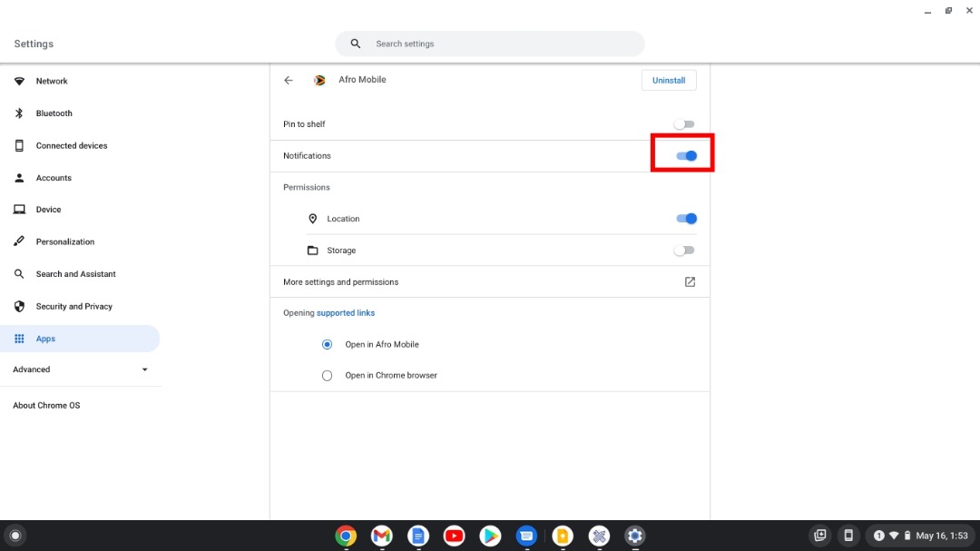This screenshot has width=980, height=551.
Task: Go back using the arrow beside Afro Mobile
Action: click(x=289, y=80)
